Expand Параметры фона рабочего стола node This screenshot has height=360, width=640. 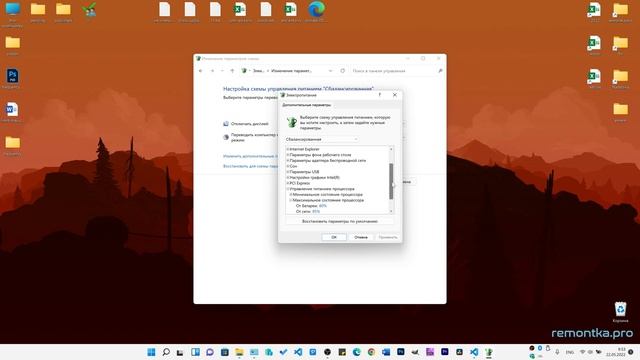coord(287,155)
